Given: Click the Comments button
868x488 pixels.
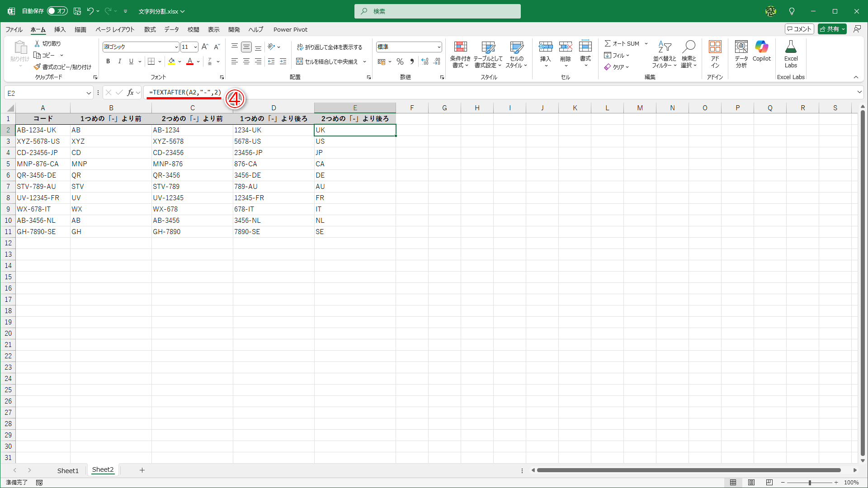Looking at the screenshot, I should coord(799,29).
